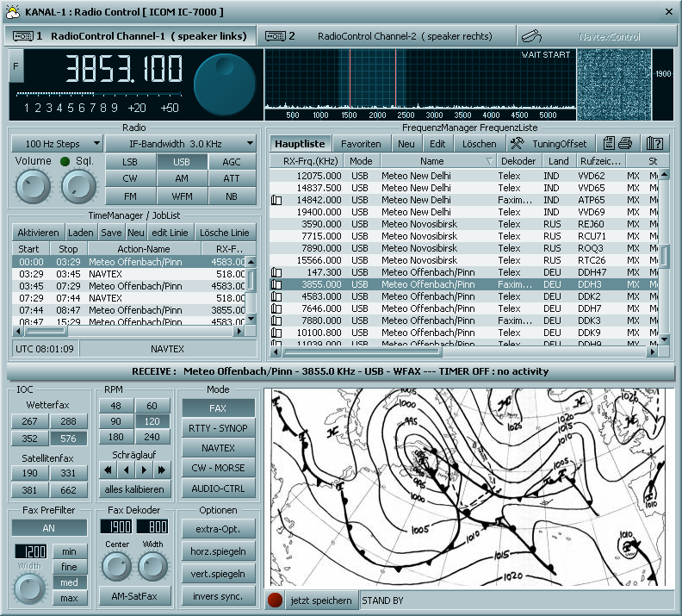Click the alles kalibrieren button
This screenshot has width=682, height=616.
[x=133, y=489]
